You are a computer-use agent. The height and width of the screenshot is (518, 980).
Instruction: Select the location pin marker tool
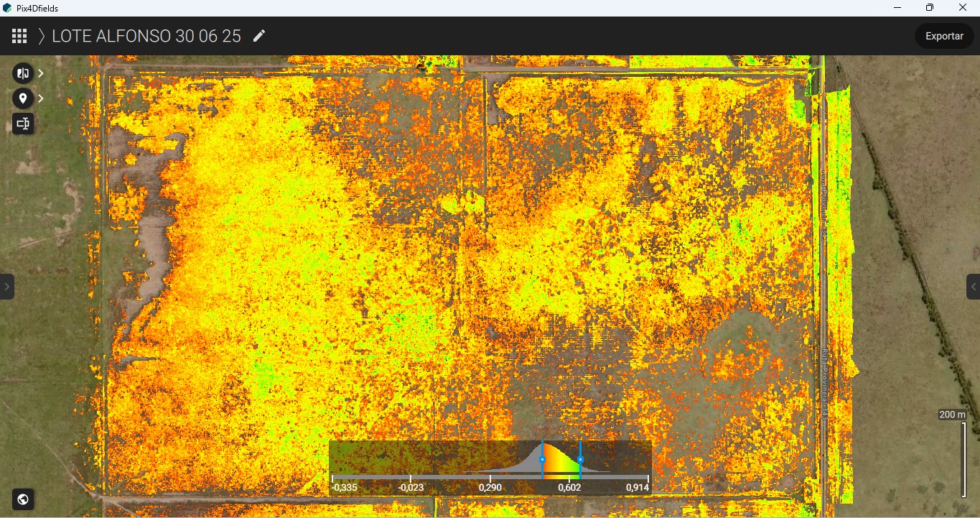coord(23,98)
